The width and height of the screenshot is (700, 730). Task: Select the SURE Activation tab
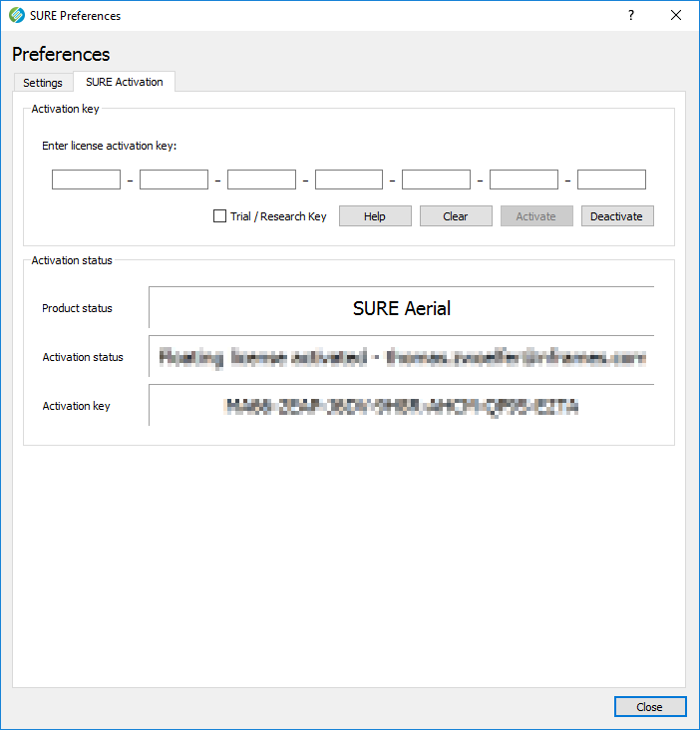click(x=125, y=82)
